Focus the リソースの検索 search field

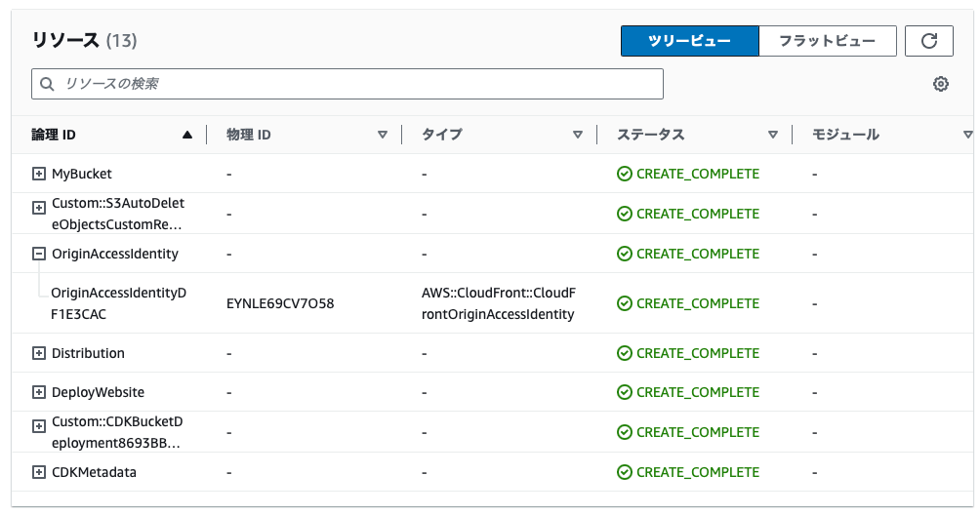[347, 84]
